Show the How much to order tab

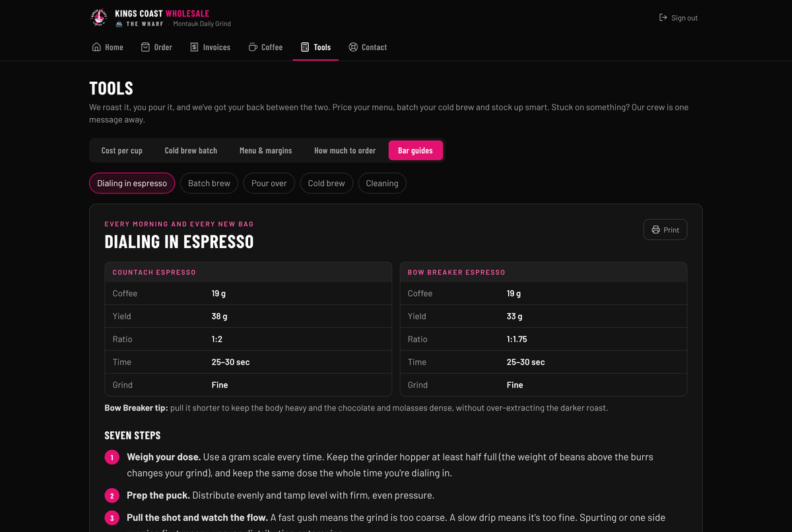(345, 150)
